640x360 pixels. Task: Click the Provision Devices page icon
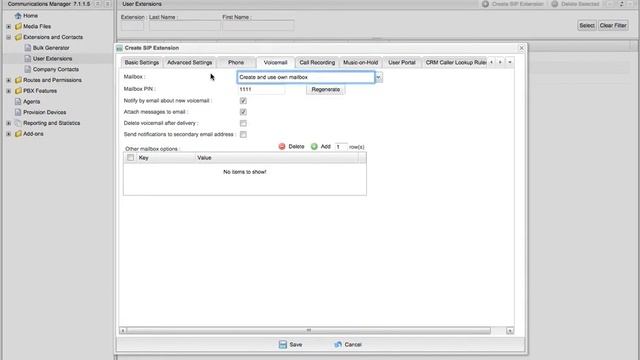pyautogui.click(x=18, y=112)
